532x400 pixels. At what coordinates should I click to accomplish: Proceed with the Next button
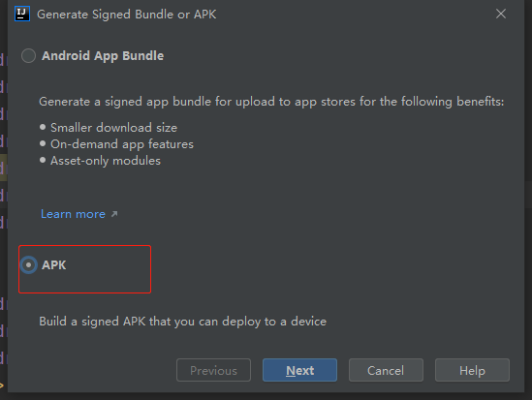(300, 370)
